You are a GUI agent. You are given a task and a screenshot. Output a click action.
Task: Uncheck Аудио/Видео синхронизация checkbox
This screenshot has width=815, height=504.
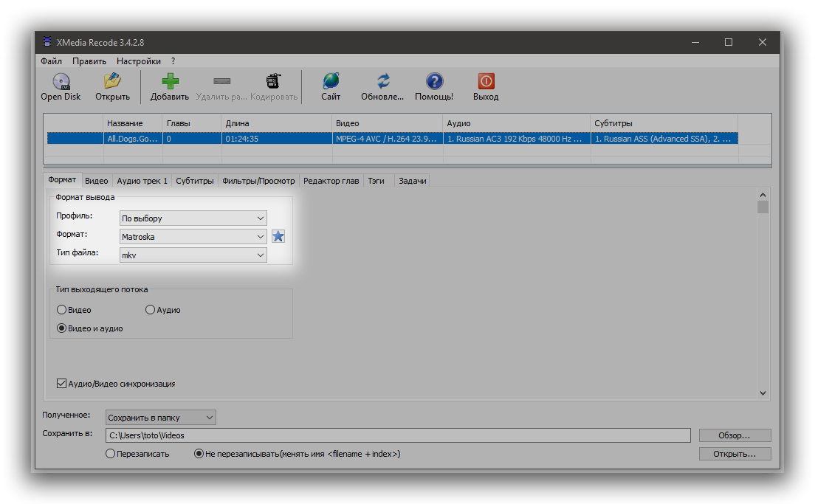[x=62, y=384]
